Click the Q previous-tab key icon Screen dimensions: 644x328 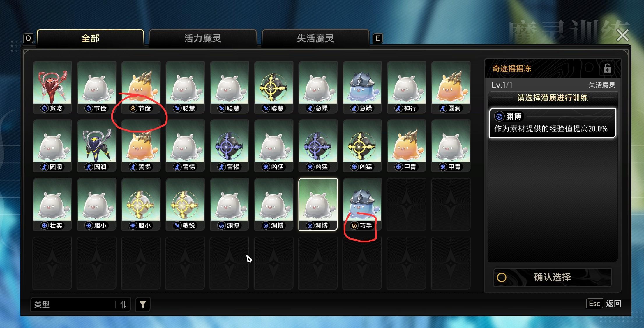tap(28, 38)
